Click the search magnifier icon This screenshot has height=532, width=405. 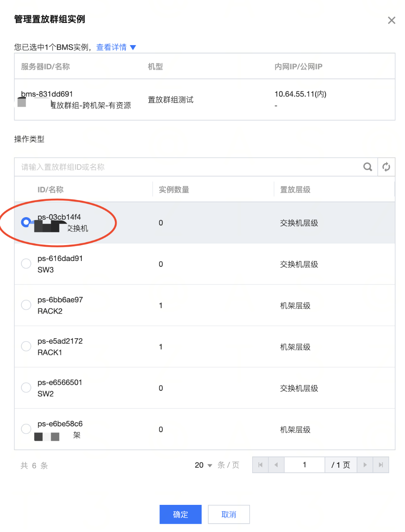click(x=367, y=167)
